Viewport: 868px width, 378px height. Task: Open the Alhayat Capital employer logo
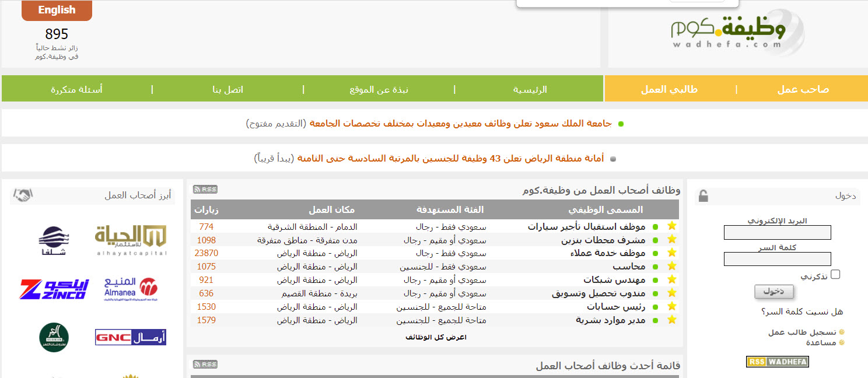pyautogui.click(x=131, y=240)
